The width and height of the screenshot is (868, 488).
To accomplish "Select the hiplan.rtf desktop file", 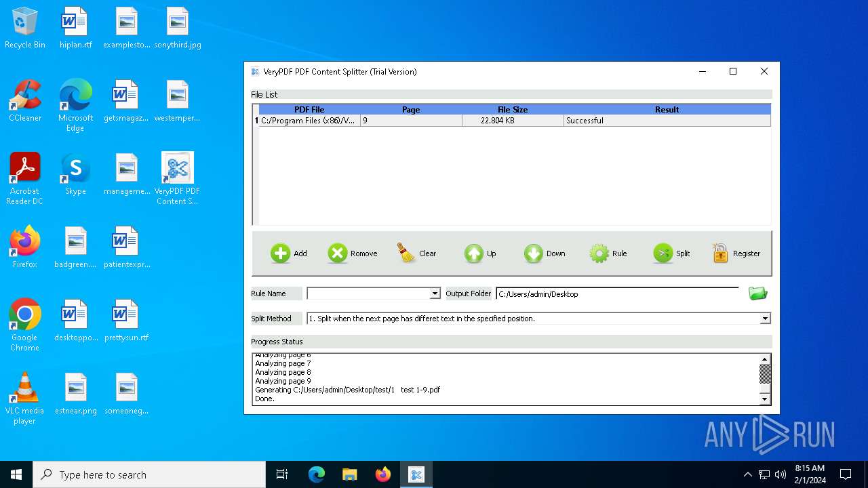I will pos(76,28).
